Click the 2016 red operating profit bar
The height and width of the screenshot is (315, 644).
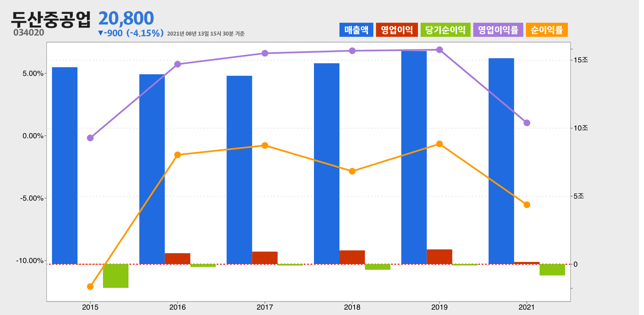177,259
